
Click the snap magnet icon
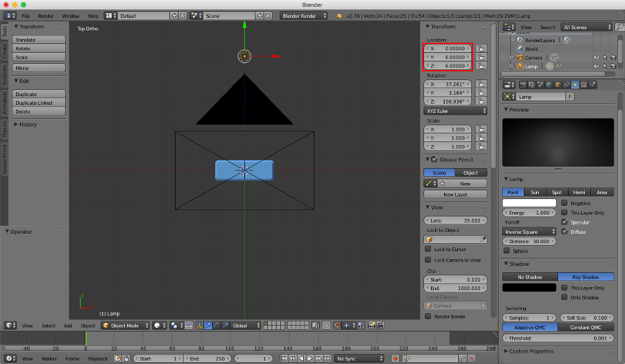337,326
